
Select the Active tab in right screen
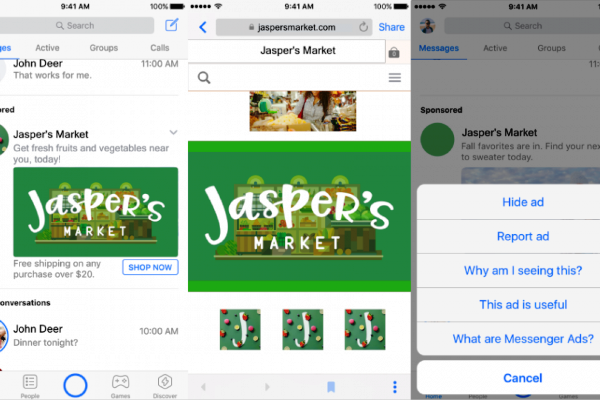(x=495, y=48)
